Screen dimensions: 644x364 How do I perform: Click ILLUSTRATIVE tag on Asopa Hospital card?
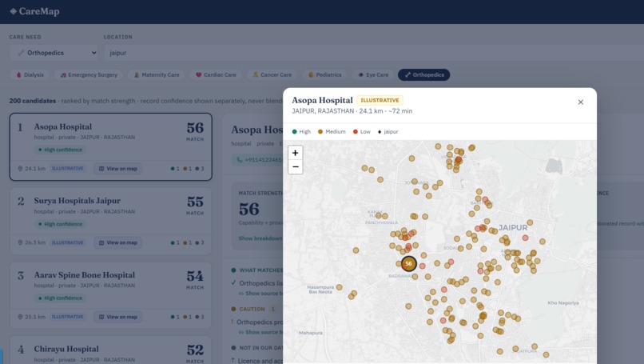pos(68,169)
